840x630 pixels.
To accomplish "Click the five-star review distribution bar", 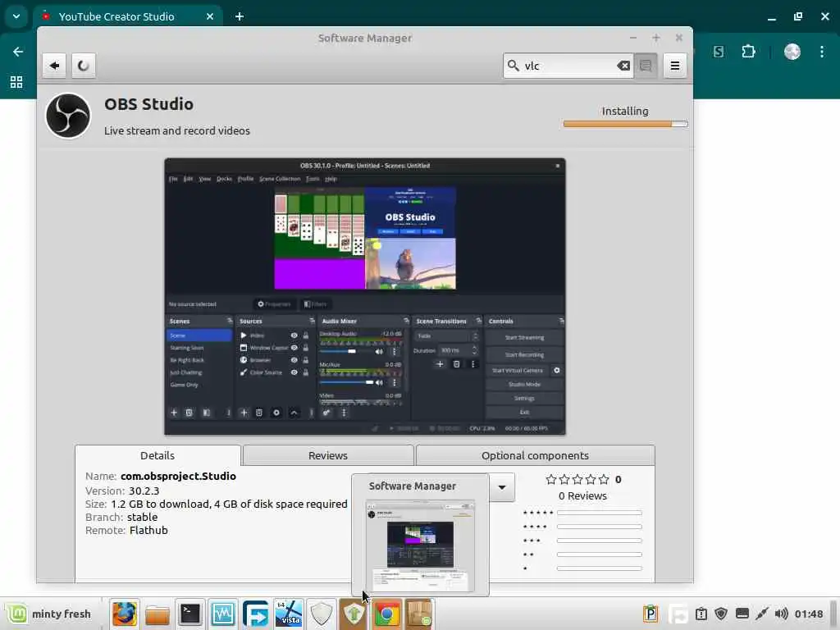I will click(x=599, y=513).
